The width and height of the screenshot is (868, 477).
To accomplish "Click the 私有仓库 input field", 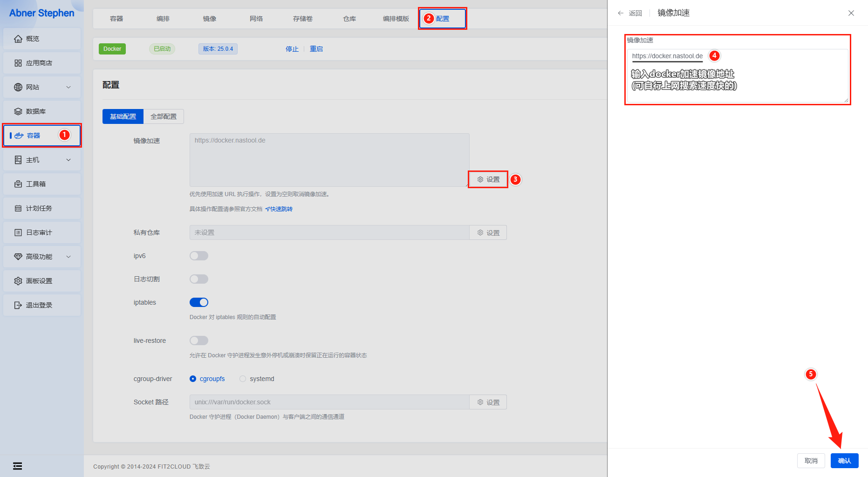I will click(x=329, y=232).
